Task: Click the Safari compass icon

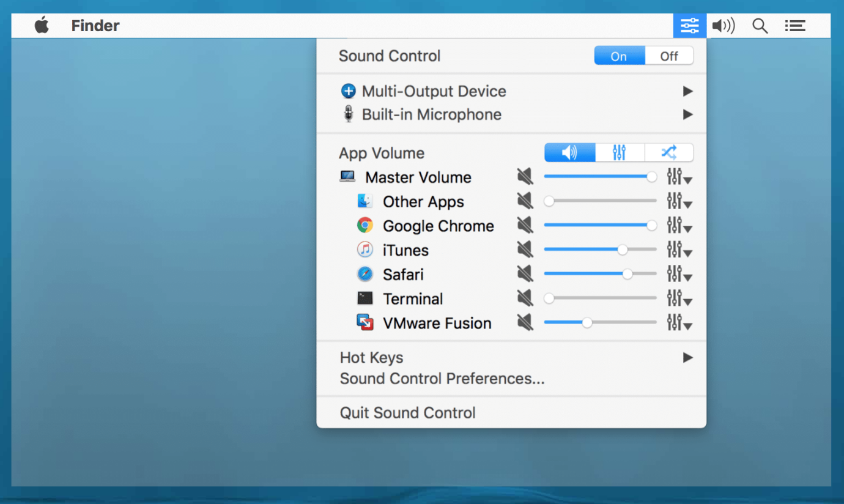Action: [365, 274]
